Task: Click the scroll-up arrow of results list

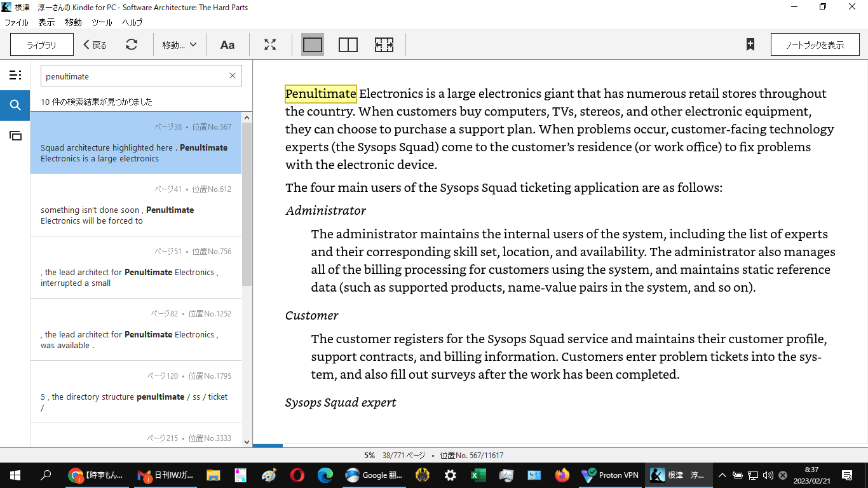Action: [247, 117]
